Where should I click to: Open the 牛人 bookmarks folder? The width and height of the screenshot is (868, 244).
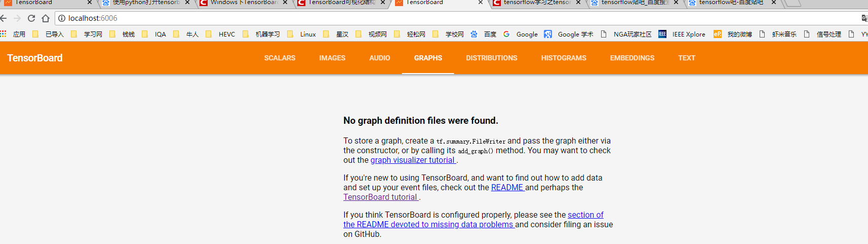click(x=186, y=34)
